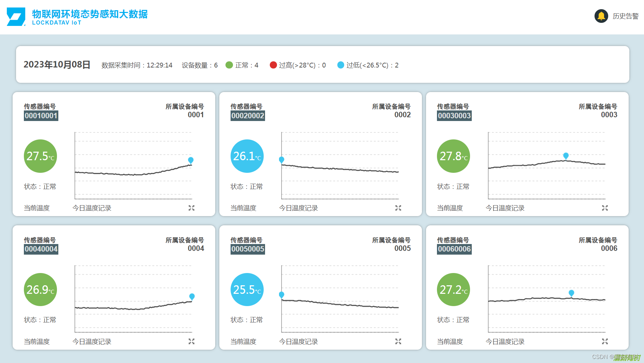Screen dimensions: 644x363
Task: Click chart marker on sensor 00040004 graph
Action: [x=192, y=297]
